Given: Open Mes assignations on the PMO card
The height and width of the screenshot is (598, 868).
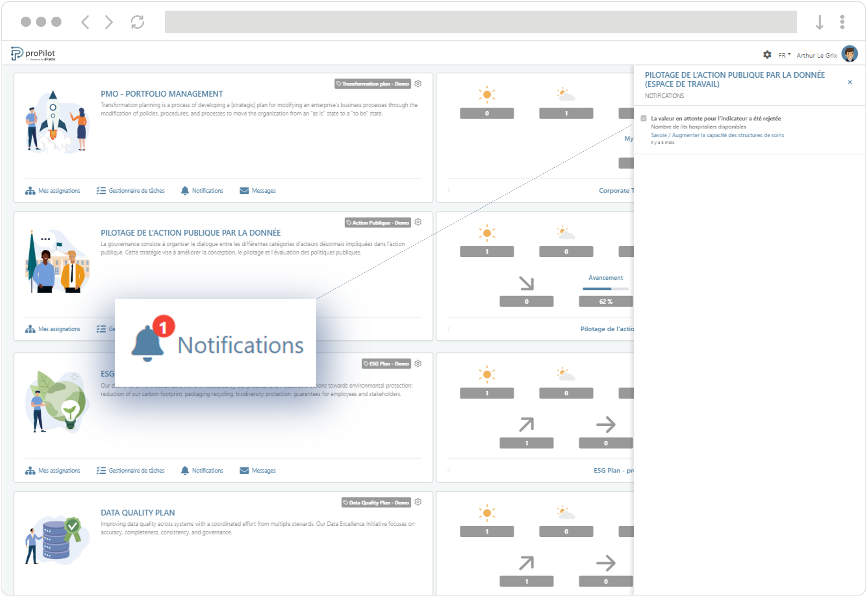Looking at the screenshot, I should (53, 190).
